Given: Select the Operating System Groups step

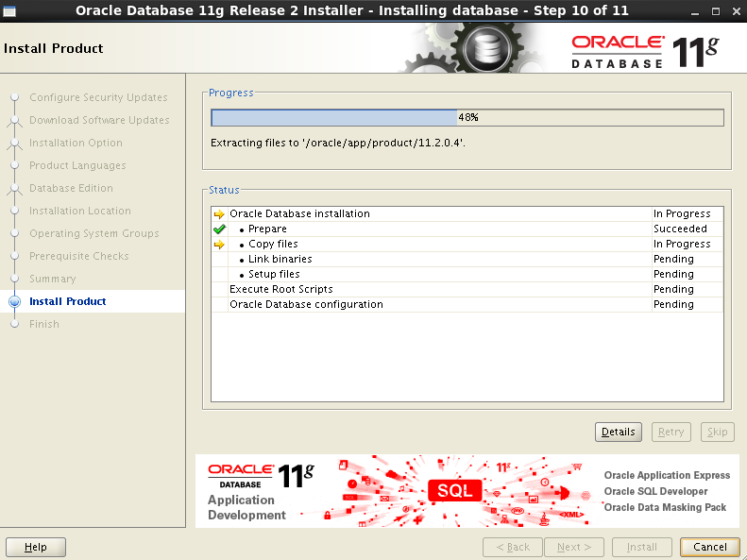Looking at the screenshot, I should [x=94, y=233].
